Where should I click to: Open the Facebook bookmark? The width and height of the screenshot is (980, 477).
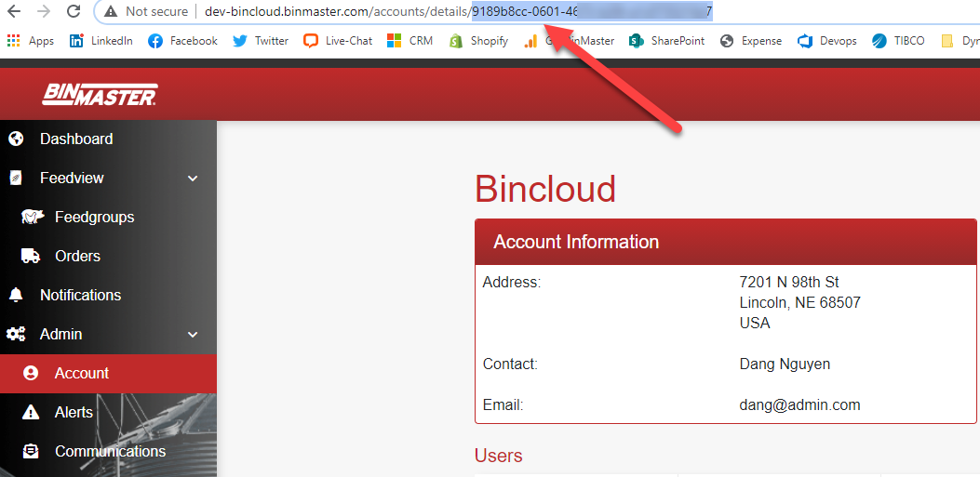coord(183,41)
